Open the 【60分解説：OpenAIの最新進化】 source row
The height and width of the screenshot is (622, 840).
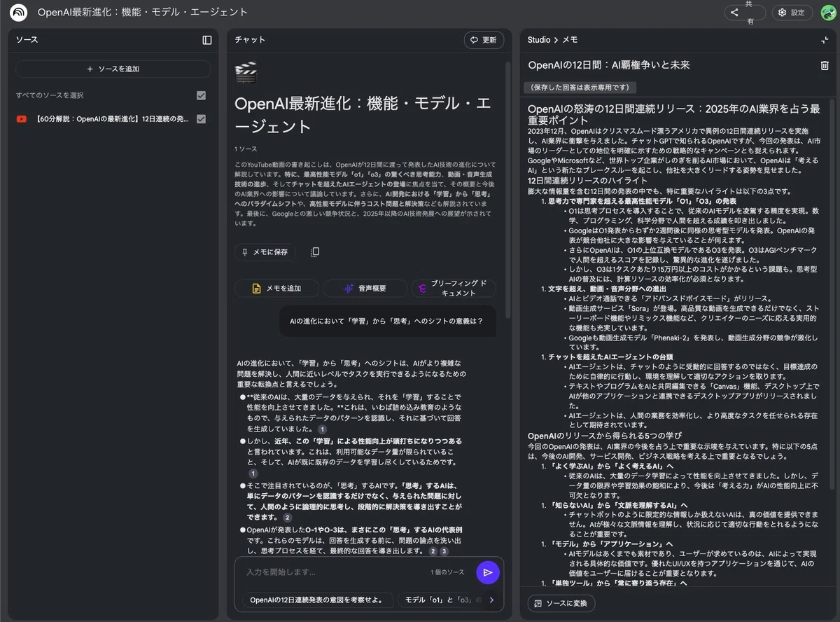[112, 119]
